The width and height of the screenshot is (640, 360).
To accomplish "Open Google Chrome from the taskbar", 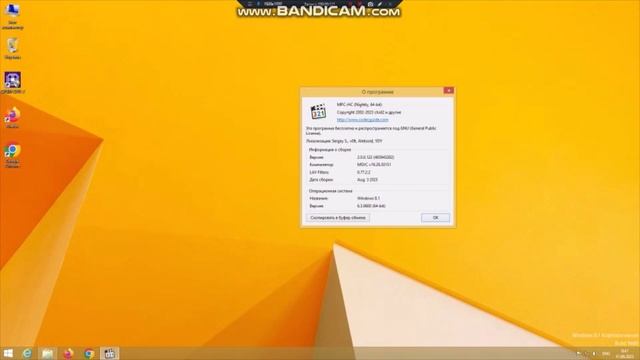I will 89,353.
